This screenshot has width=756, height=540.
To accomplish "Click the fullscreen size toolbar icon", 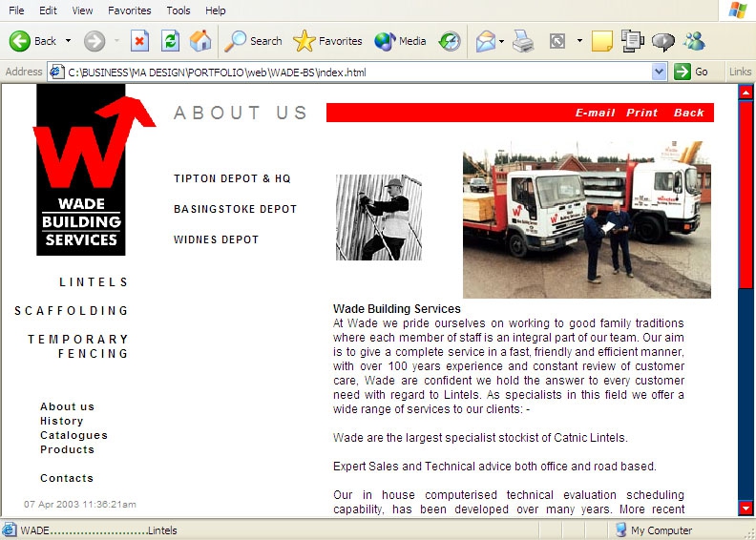I will tap(557, 41).
